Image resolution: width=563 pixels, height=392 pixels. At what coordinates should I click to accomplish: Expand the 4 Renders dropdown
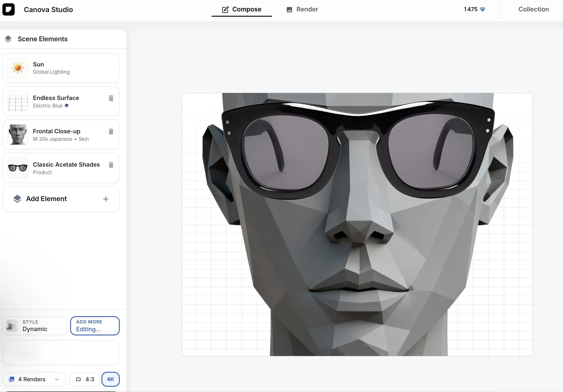(34, 379)
